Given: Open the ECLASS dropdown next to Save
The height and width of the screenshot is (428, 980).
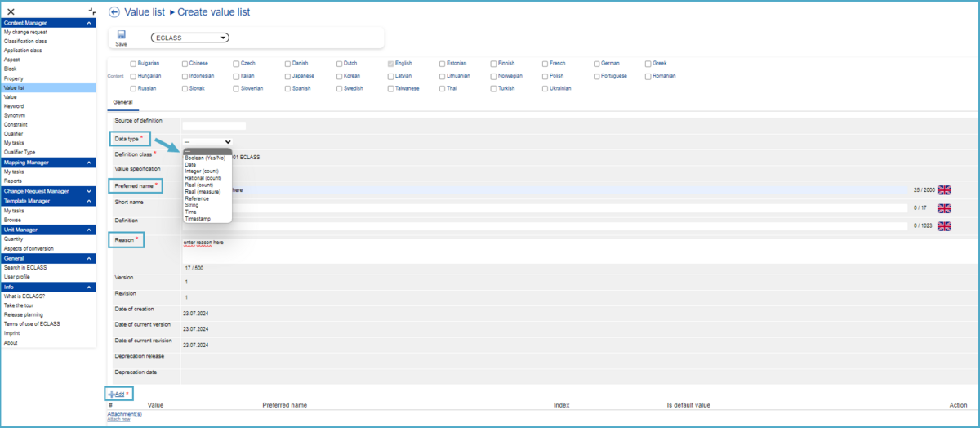Looking at the screenshot, I should 189,38.
